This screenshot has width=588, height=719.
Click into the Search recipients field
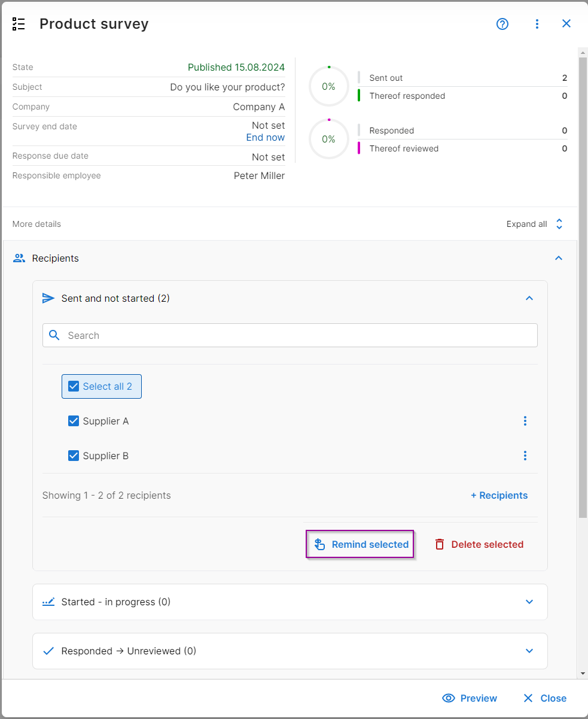290,335
